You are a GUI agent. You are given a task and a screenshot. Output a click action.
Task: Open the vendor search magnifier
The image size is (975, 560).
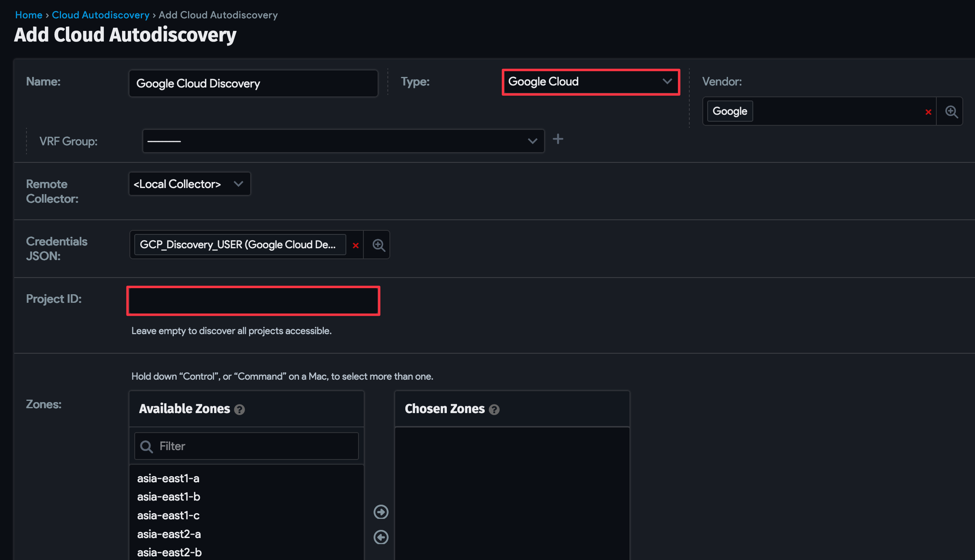[950, 111]
